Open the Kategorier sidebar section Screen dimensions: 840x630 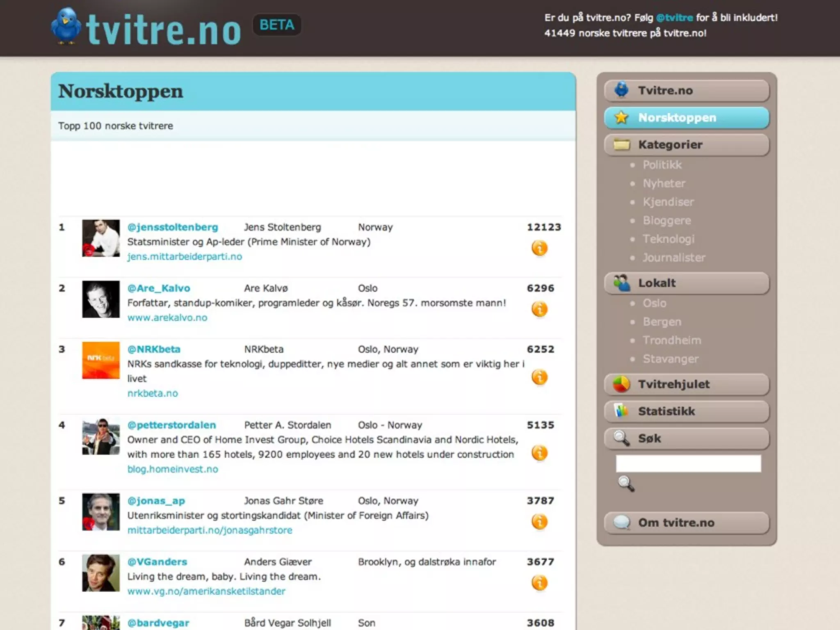click(x=686, y=145)
